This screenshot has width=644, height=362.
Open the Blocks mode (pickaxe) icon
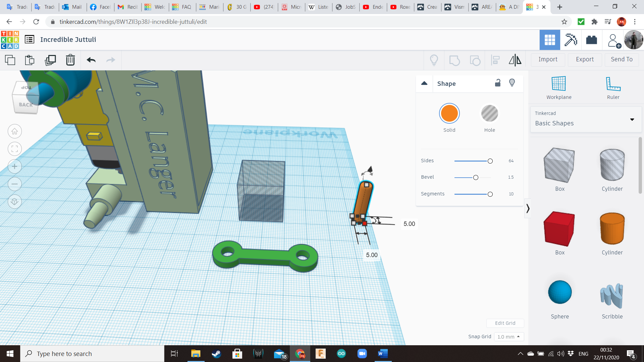[571, 40]
